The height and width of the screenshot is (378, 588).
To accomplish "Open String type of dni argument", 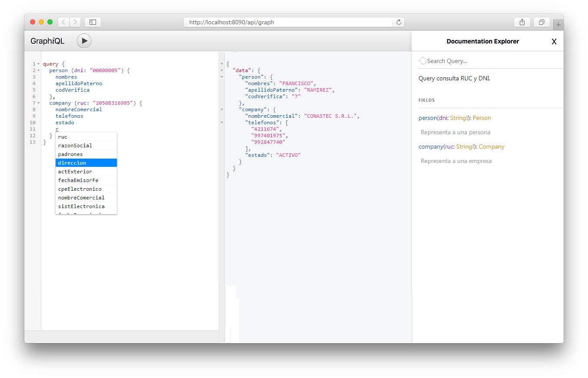I will point(459,118).
